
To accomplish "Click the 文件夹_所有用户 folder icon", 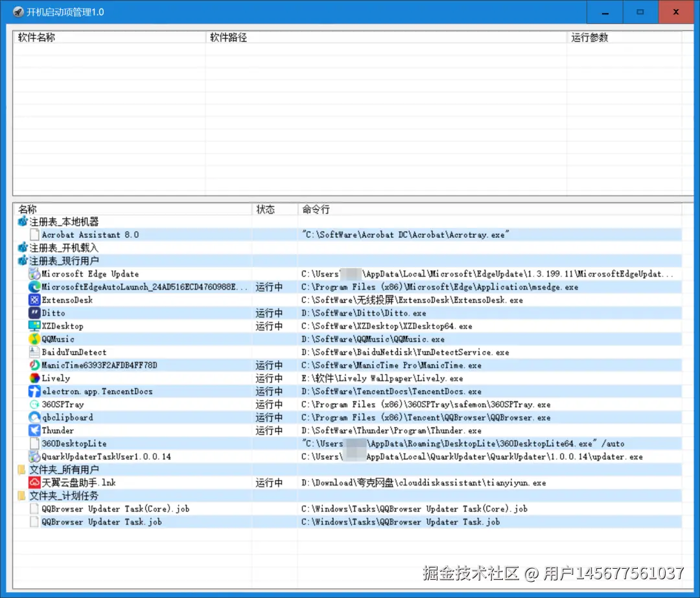I will [21, 470].
